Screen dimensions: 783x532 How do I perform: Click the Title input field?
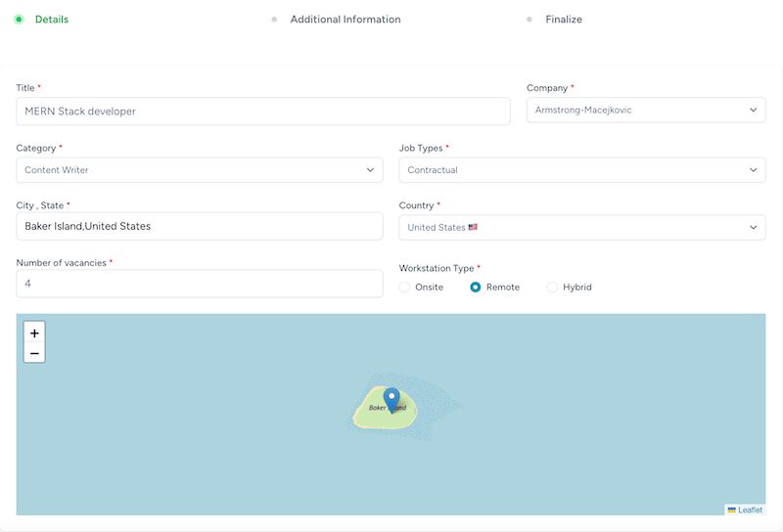pyautogui.click(x=263, y=111)
